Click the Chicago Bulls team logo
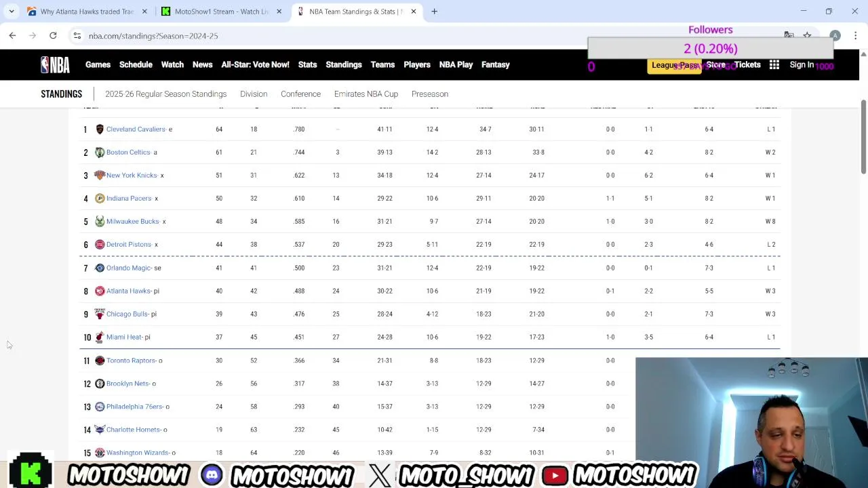Screen dimensions: 868x488 [100, 314]
